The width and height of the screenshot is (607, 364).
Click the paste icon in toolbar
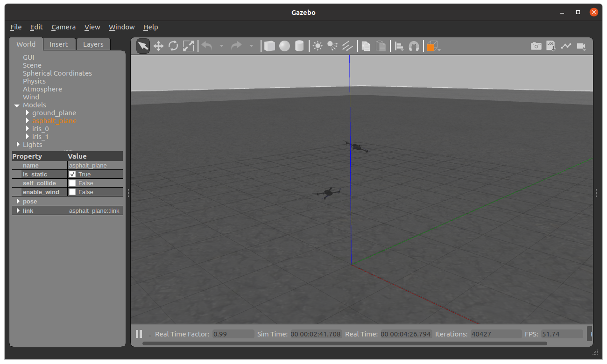[381, 46]
